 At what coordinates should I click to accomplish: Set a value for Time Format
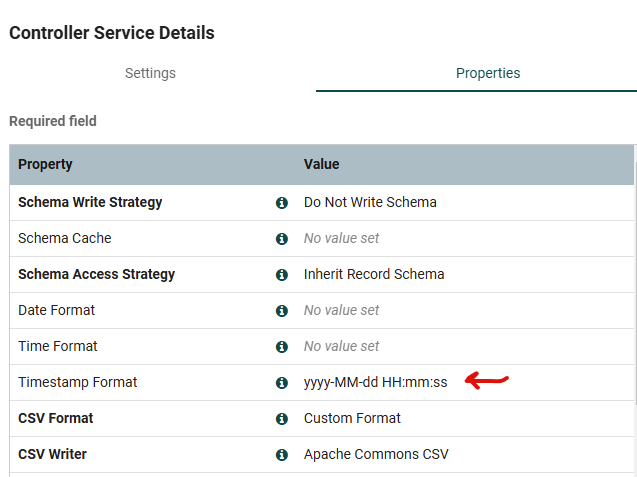342,347
